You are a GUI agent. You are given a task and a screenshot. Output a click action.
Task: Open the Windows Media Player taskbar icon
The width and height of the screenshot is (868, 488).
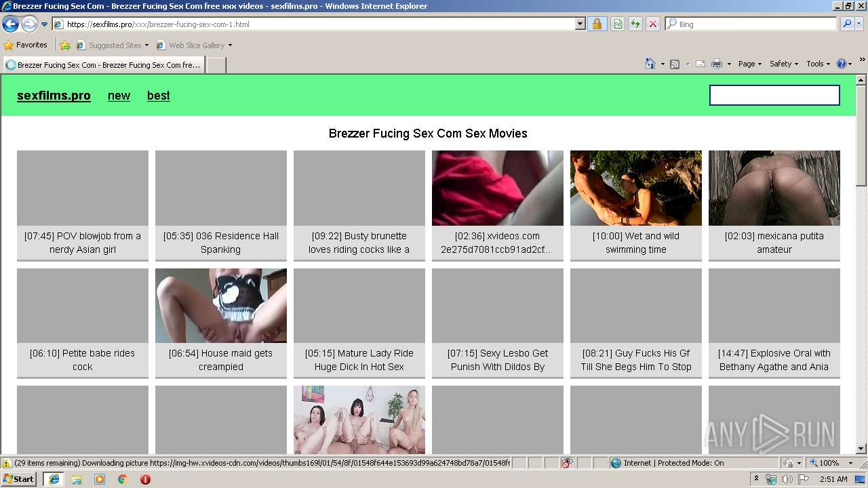coord(100,479)
